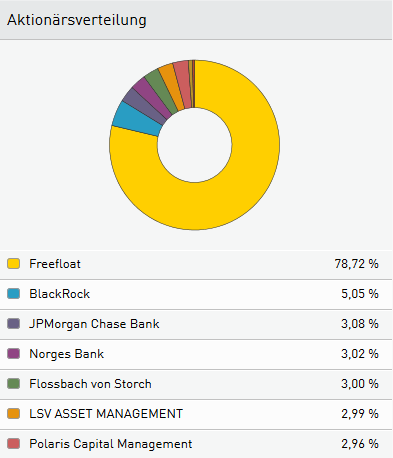This screenshot has width=393, height=458.
Task: Click the red Polaris Capital Management swatch
Action: coord(13,444)
